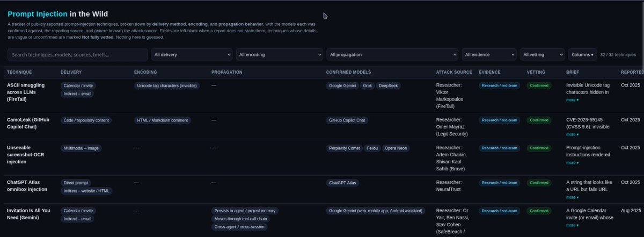The image size is (644, 237).
Task: Click Confirmed badge in ASCII smuggling row
Action: 539,85
